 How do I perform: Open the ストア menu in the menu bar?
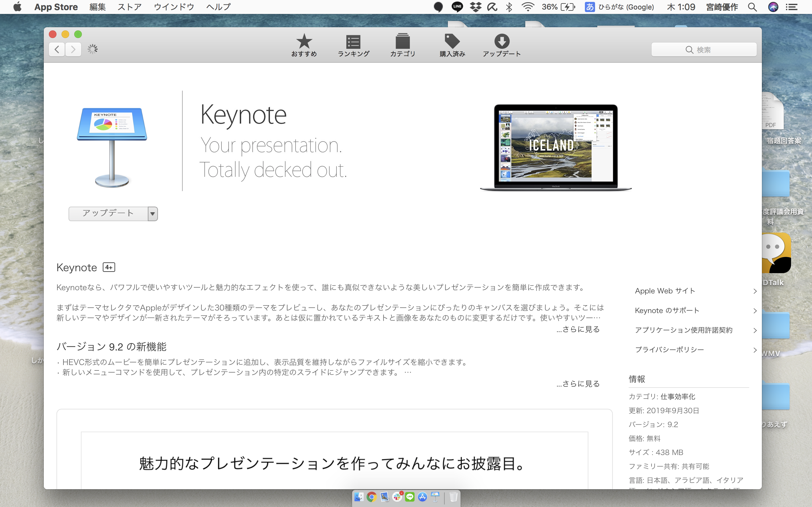(x=129, y=7)
